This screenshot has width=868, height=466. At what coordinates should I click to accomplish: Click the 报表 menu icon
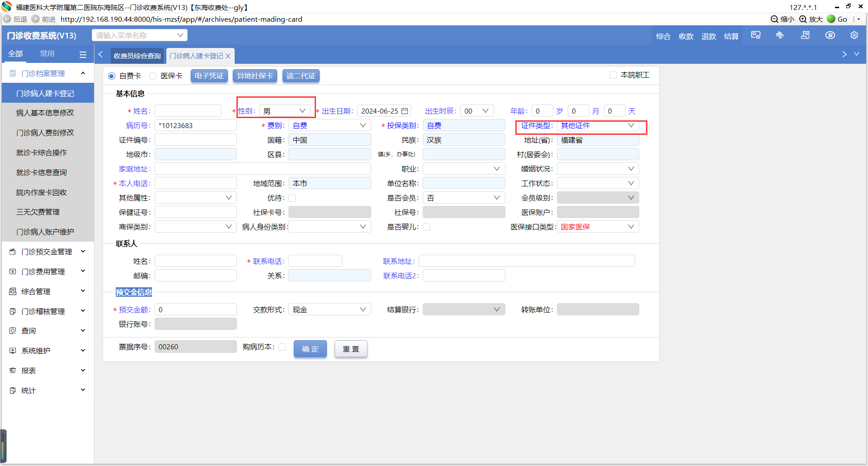(x=13, y=371)
